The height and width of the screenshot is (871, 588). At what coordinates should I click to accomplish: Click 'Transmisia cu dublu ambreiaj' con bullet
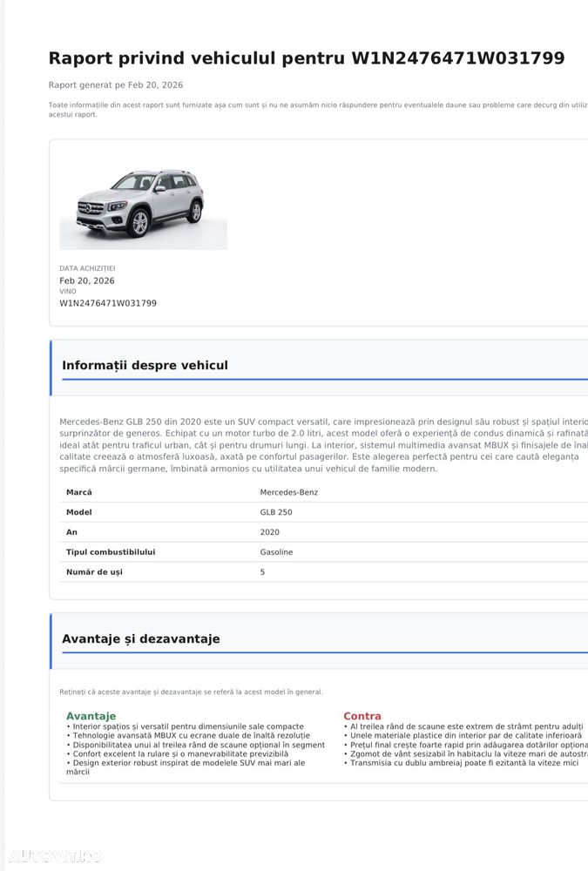pyautogui.click(x=462, y=763)
